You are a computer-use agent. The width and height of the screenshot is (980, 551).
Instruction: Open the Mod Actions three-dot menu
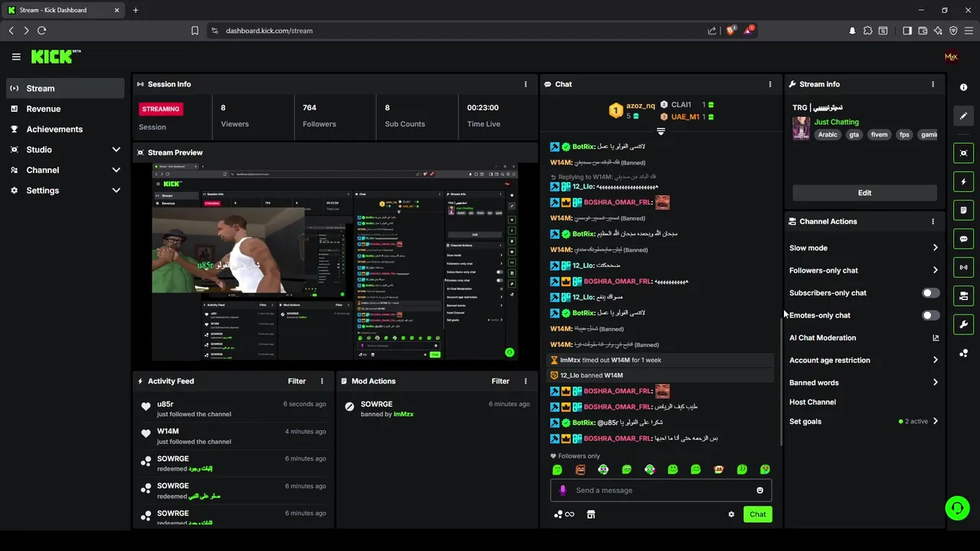(525, 381)
